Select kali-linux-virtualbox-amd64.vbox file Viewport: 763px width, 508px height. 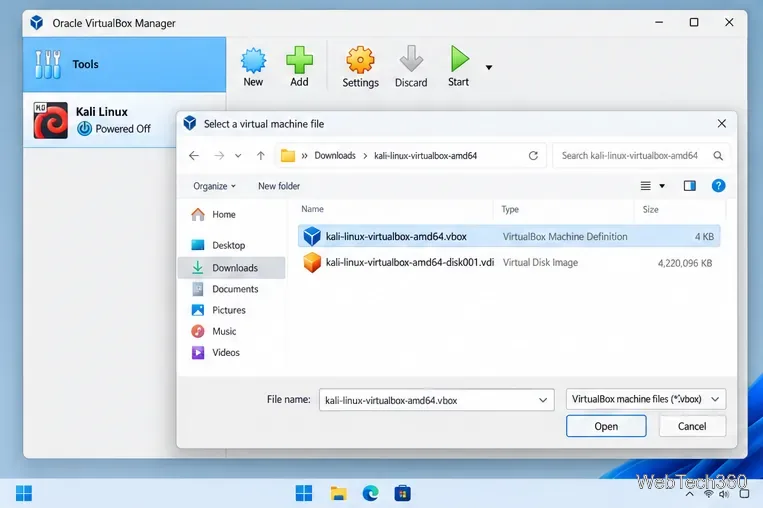509,236
